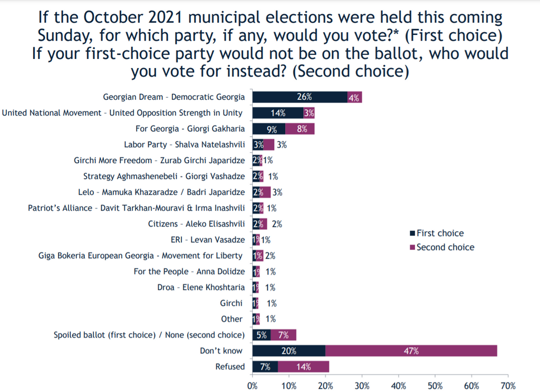Screen dimensions: 540x392
Task: Select the 5% Spoiled ballot first-choice bar
Action: (x=262, y=335)
